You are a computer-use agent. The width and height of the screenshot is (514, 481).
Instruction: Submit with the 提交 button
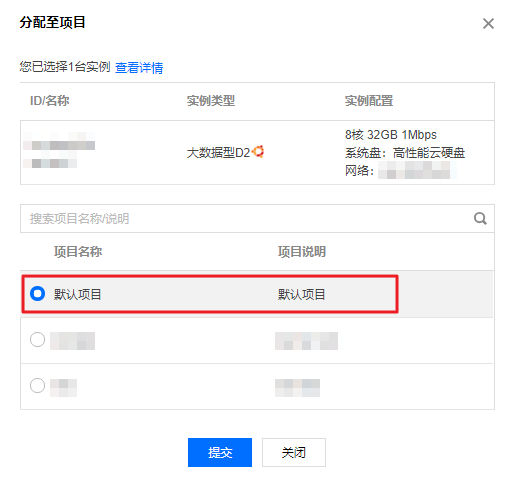[x=220, y=452]
